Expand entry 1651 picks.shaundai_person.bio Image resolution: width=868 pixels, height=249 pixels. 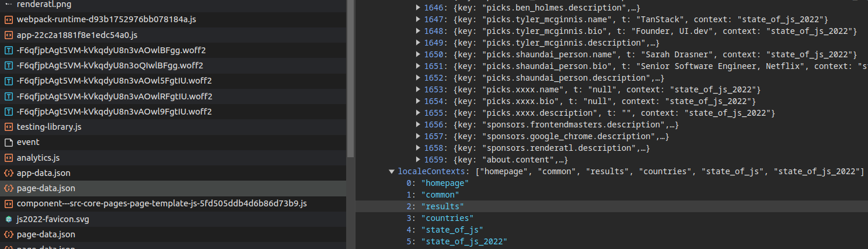[x=418, y=66]
